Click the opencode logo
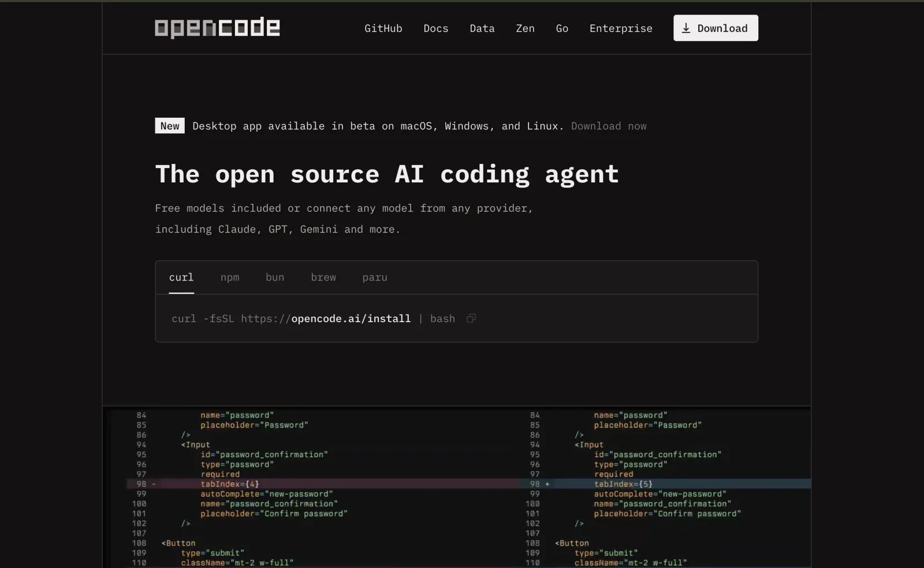924x568 pixels. click(217, 28)
